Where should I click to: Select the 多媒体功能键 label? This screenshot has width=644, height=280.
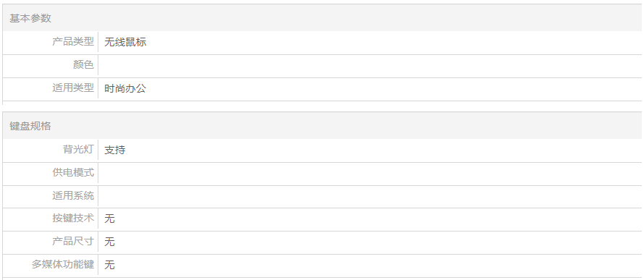pyautogui.click(x=62, y=264)
